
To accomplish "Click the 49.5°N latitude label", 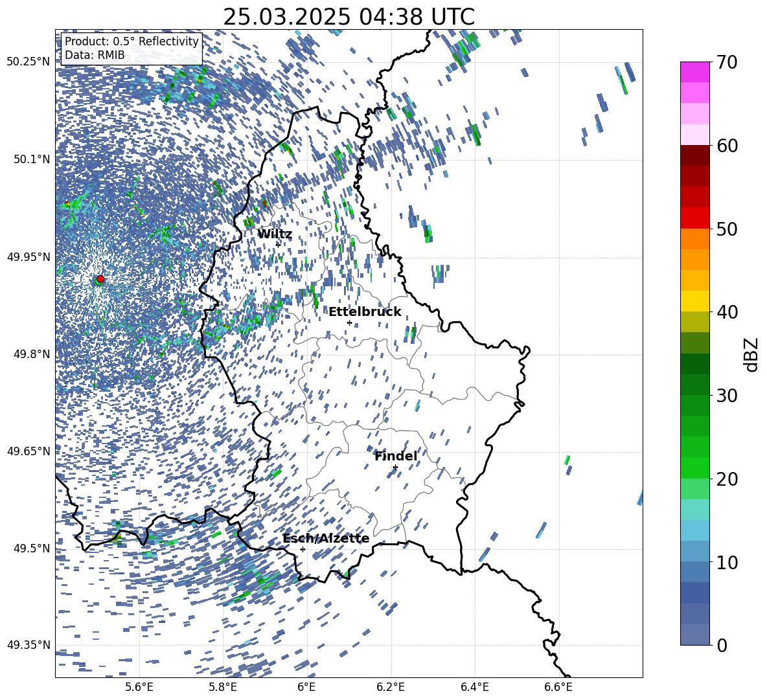I will (31, 548).
